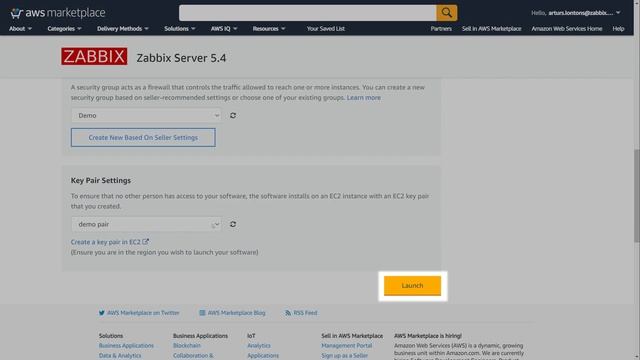Open Create a key pair in EC2 link

point(109,242)
